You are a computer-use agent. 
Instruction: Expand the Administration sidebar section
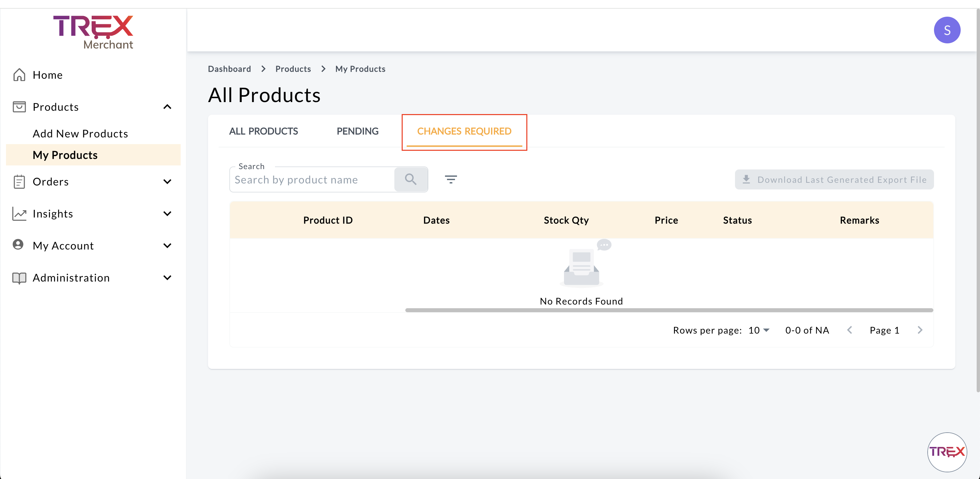[x=167, y=278]
